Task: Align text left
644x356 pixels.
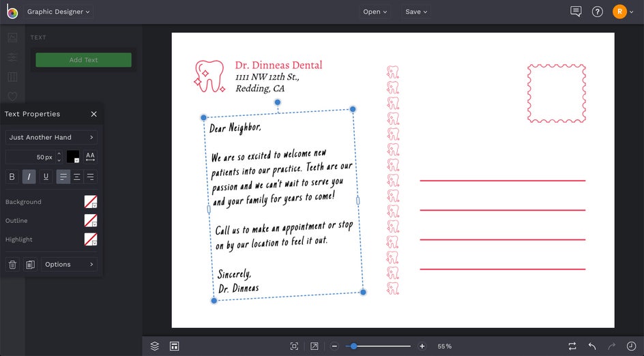Action: tap(63, 177)
